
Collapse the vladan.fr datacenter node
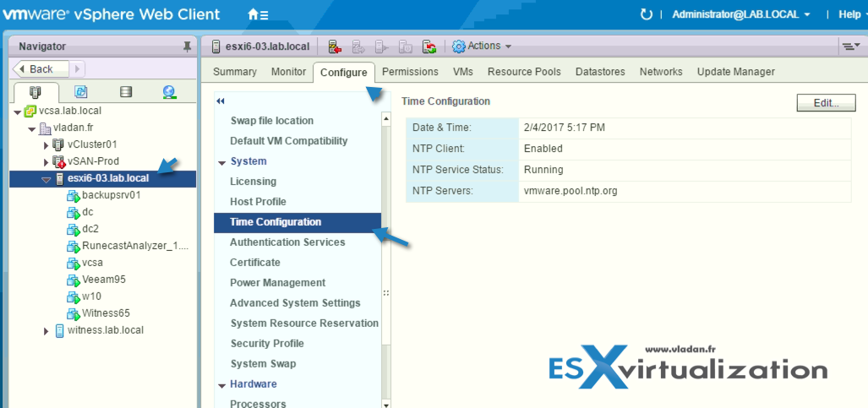(x=31, y=129)
